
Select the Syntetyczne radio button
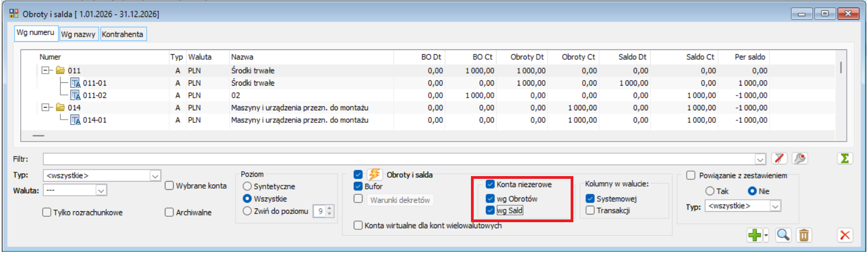tap(247, 187)
